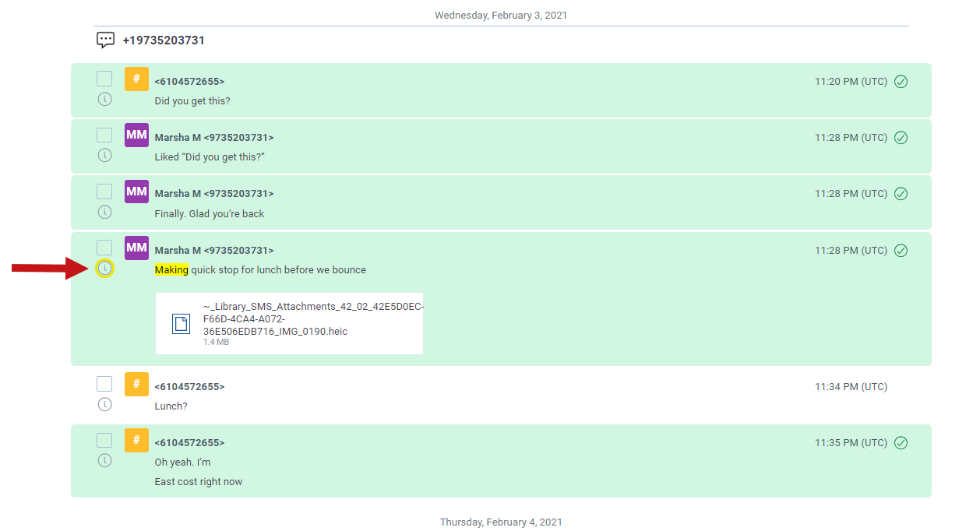This screenshot has height=531, width=980.
Task: Show info for the "Liked" message
Action: [x=104, y=155]
